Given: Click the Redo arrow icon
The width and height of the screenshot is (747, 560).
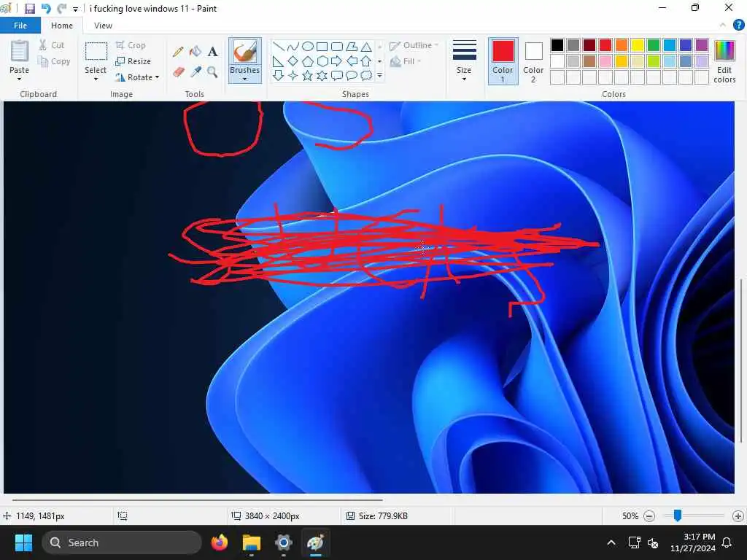Looking at the screenshot, I should [x=61, y=9].
